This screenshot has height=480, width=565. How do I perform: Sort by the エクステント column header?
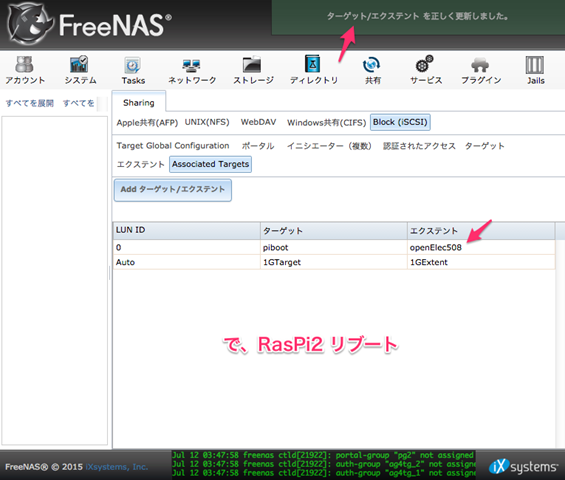(x=481, y=230)
